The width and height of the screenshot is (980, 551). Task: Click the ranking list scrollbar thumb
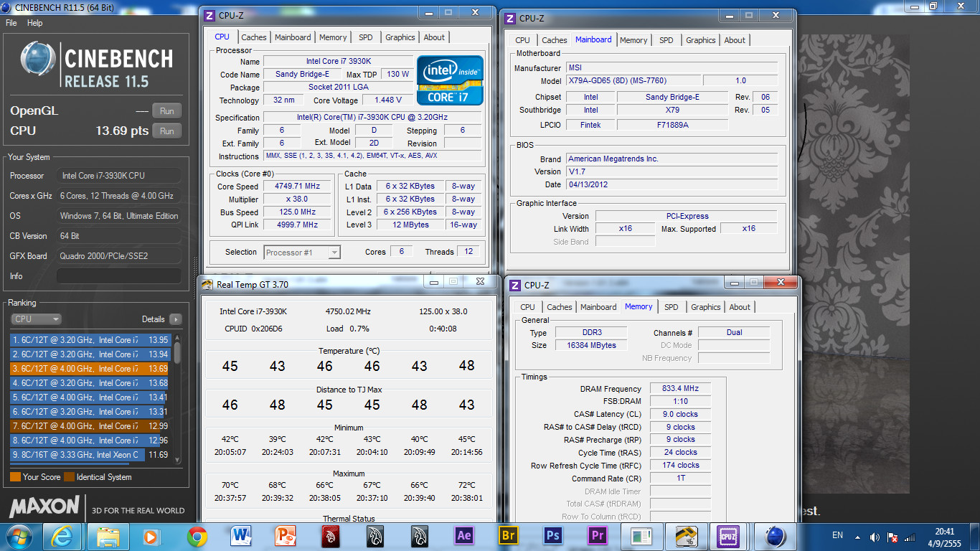point(177,352)
